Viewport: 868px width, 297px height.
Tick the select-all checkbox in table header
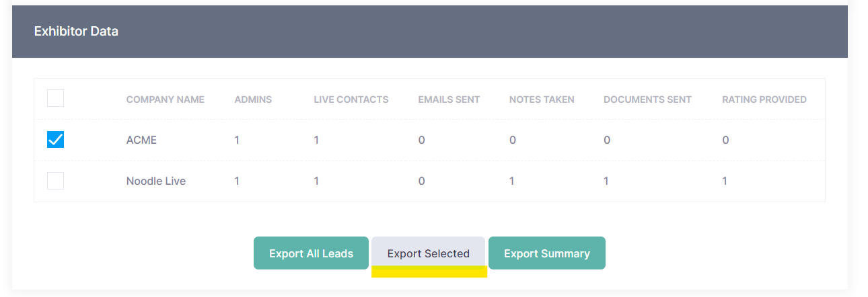pos(55,99)
